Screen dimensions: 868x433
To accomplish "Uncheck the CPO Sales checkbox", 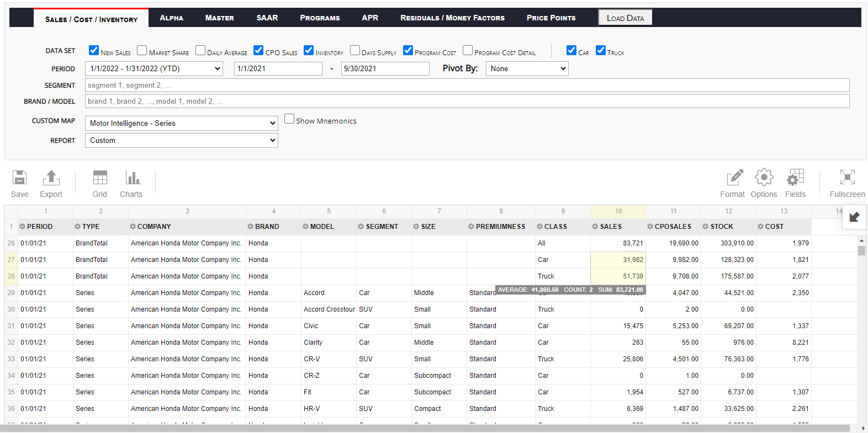I will pyautogui.click(x=258, y=50).
